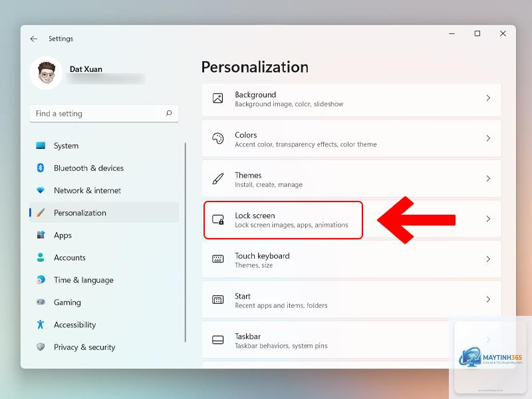Screen dimensions: 532x399
Task: Open the Start title text
Action: 243,296
